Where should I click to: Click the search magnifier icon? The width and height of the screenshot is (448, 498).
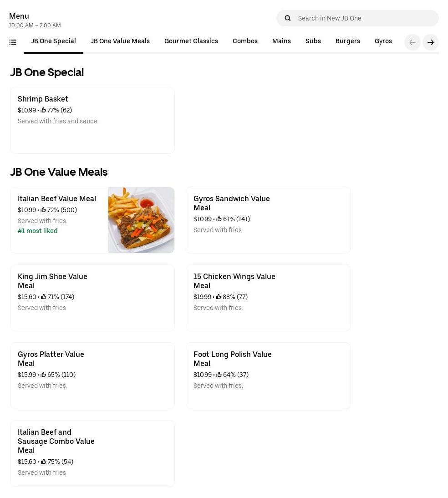287,18
